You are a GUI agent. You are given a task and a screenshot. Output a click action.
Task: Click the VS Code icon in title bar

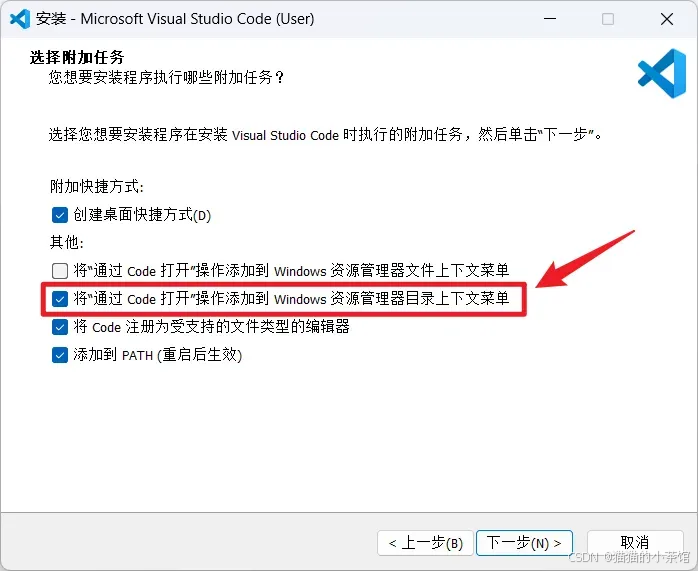tap(20, 19)
